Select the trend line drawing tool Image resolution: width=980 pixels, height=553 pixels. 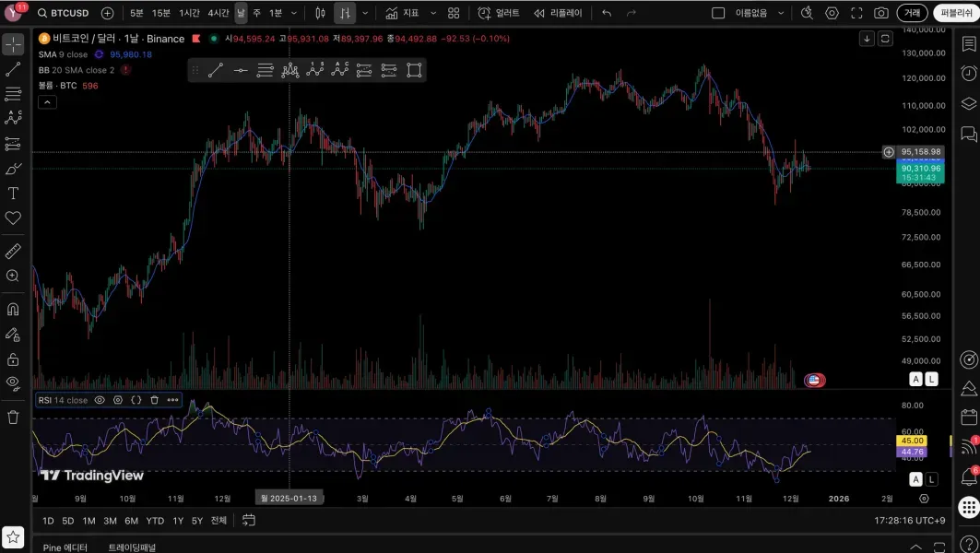tap(13, 69)
